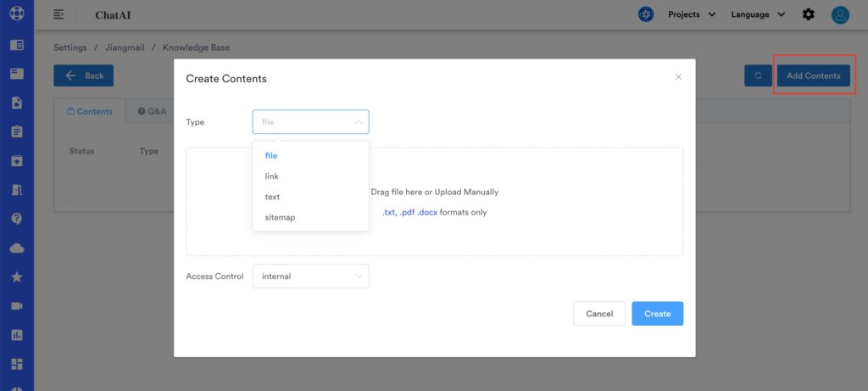
Task: Click the refresh icon button
Action: [758, 75]
